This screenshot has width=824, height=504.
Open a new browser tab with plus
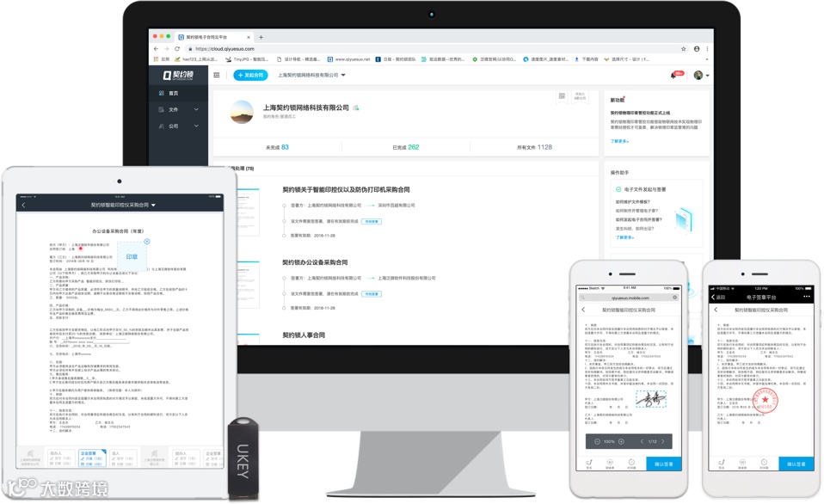[x=261, y=37]
